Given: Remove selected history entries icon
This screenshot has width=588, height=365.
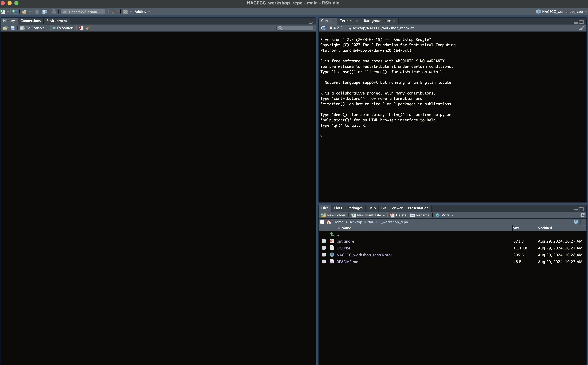Looking at the screenshot, I should coord(81,28).
